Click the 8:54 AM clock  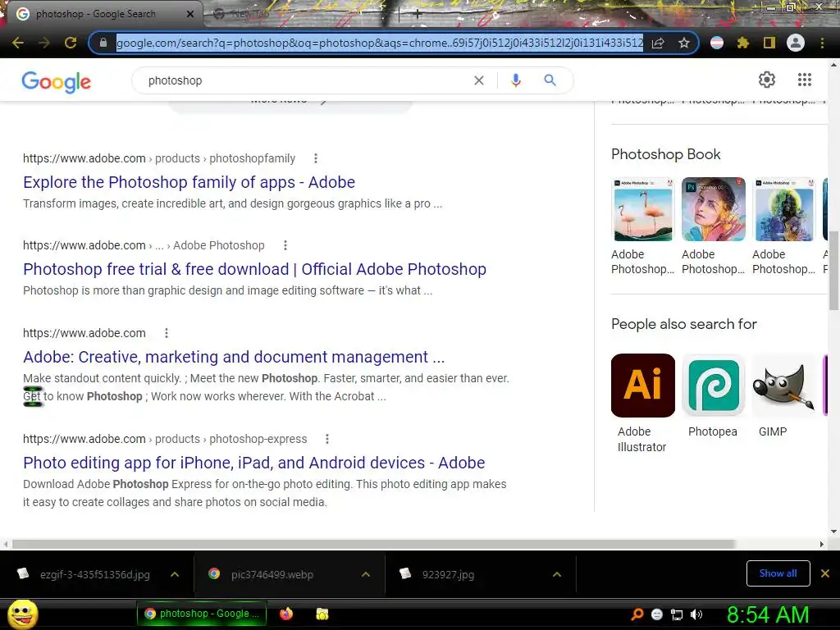[x=768, y=614]
